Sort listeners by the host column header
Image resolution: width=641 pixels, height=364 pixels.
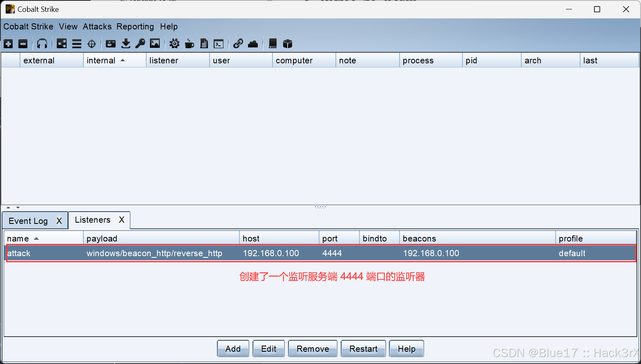click(x=279, y=238)
